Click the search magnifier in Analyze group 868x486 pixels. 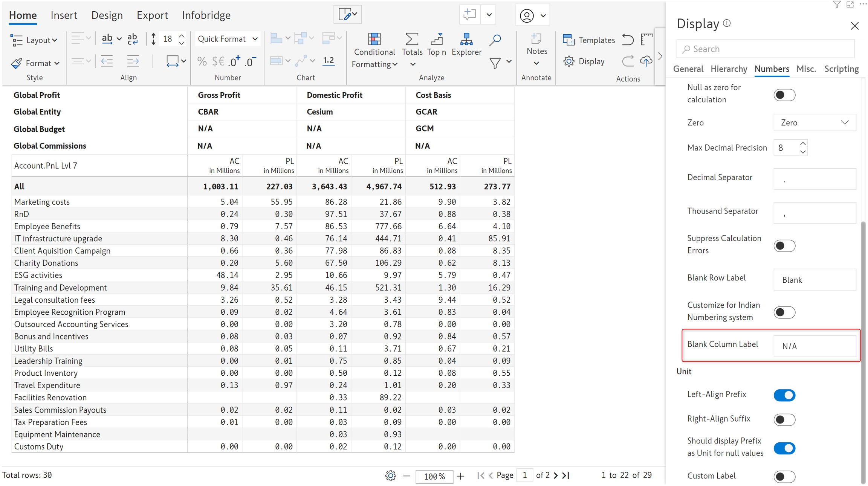pos(495,40)
